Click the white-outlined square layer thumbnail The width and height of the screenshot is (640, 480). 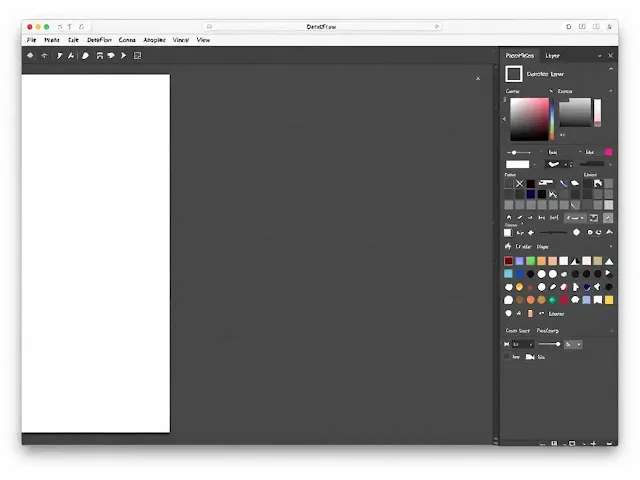(513, 74)
